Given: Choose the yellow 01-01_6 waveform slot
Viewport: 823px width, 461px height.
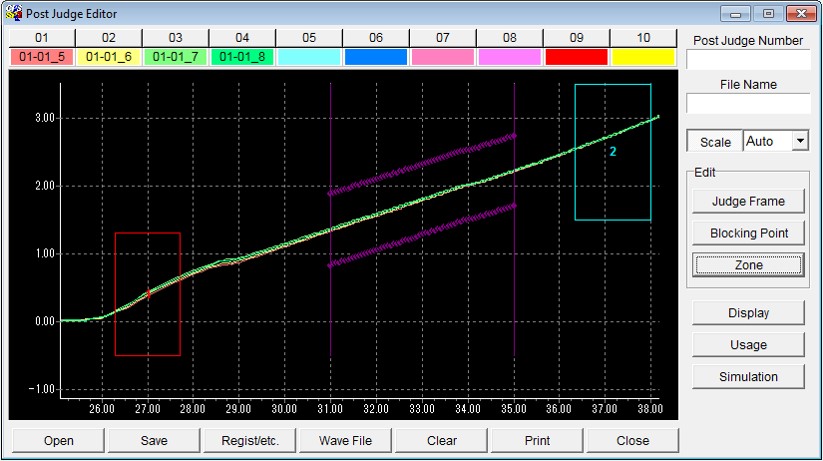Looking at the screenshot, I should pos(109,57).
